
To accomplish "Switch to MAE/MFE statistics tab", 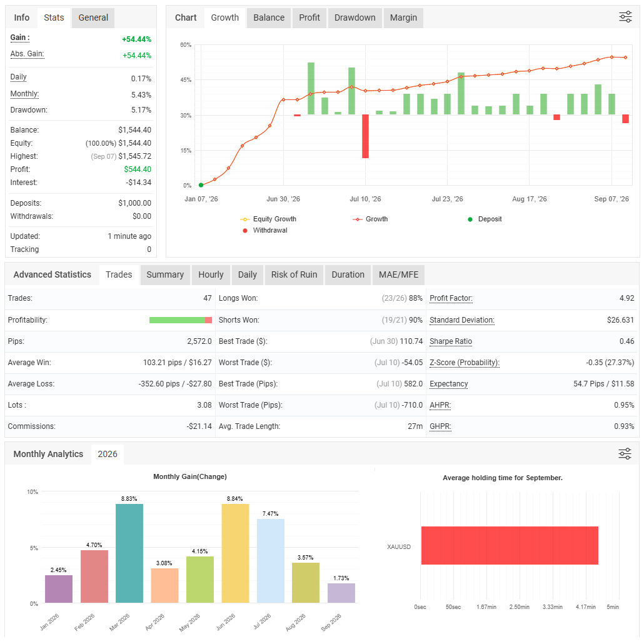I will click(398, 274).
